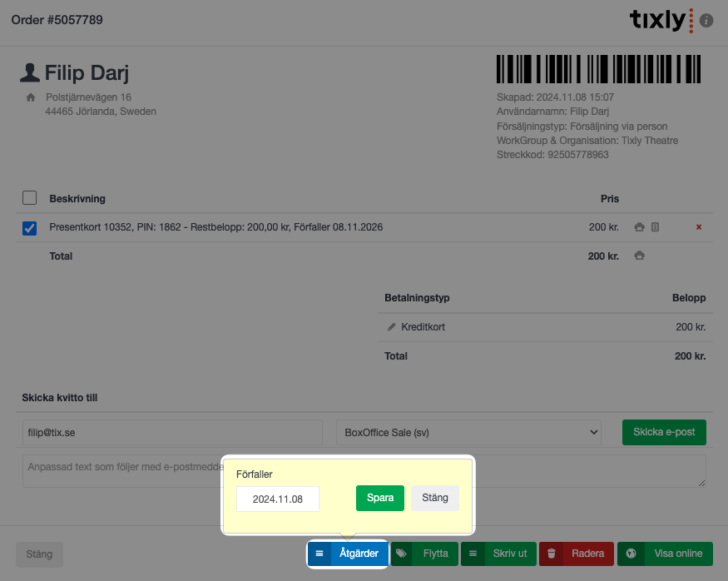
Task: Toggle the select-all checkbox next to Beskrivning
Action: tap(29, 198)
